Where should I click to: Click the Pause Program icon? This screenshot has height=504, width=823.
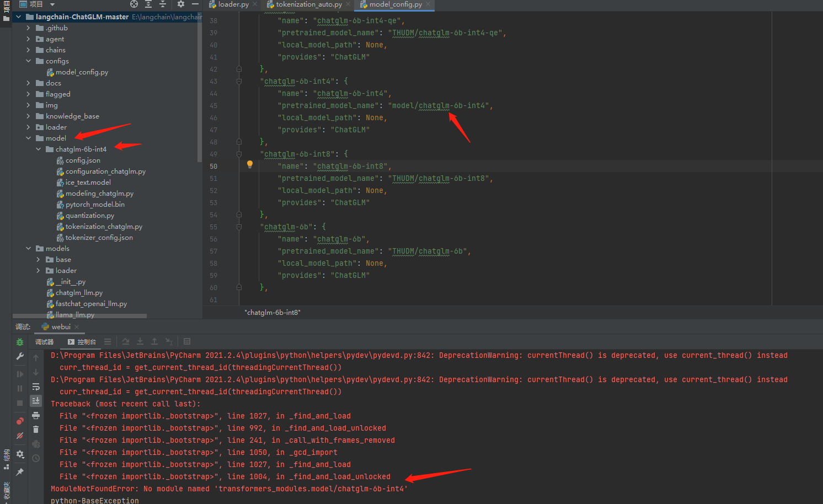click(20, 388)
